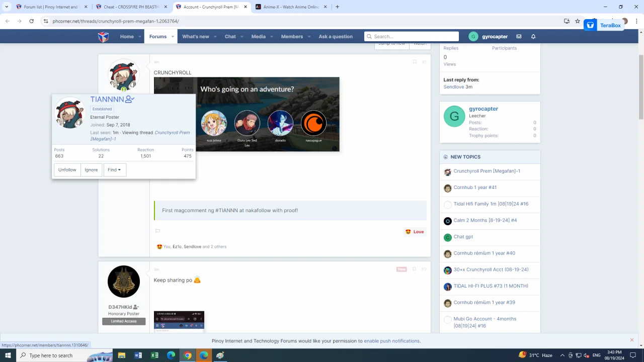The height and width of the screenshot is (362, 644).
Task: Click the PHCorner site logo icon
Action: pos(103,37)
